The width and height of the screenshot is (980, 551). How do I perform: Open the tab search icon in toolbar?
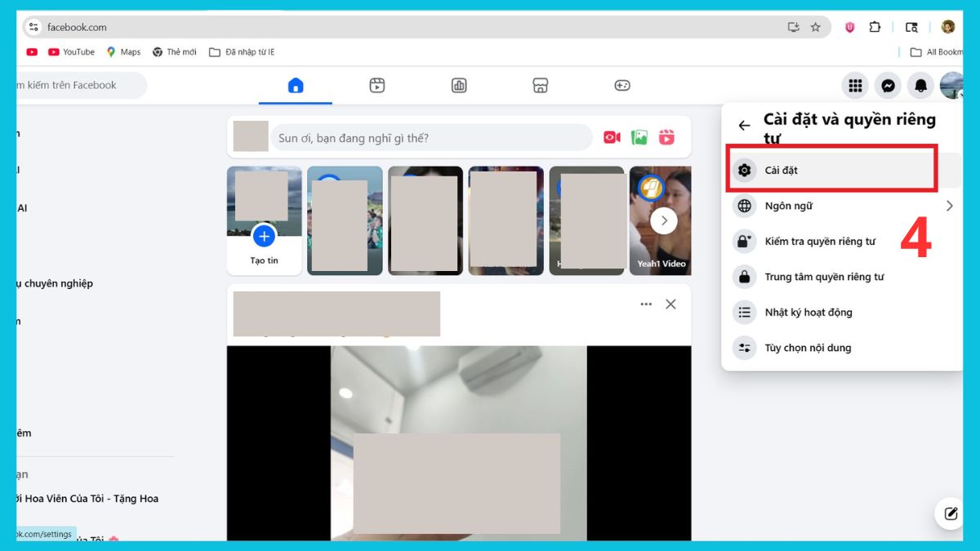pyautogui.click(x=912, y=27)
